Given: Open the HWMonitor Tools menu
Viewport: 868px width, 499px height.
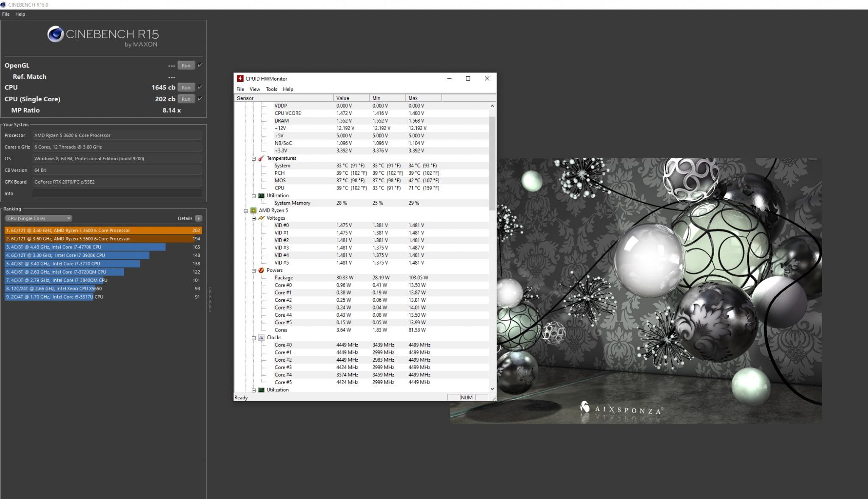Looking at the screenshot, I should pos(271,89).
